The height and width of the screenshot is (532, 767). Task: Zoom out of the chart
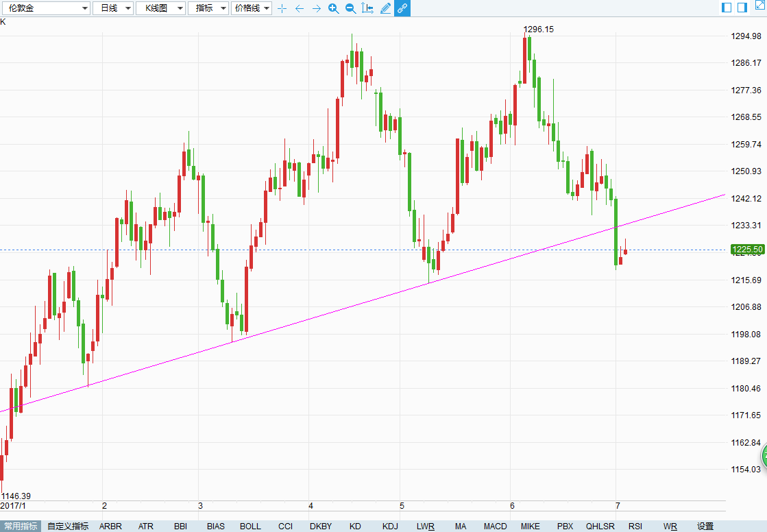click(350, 8)
